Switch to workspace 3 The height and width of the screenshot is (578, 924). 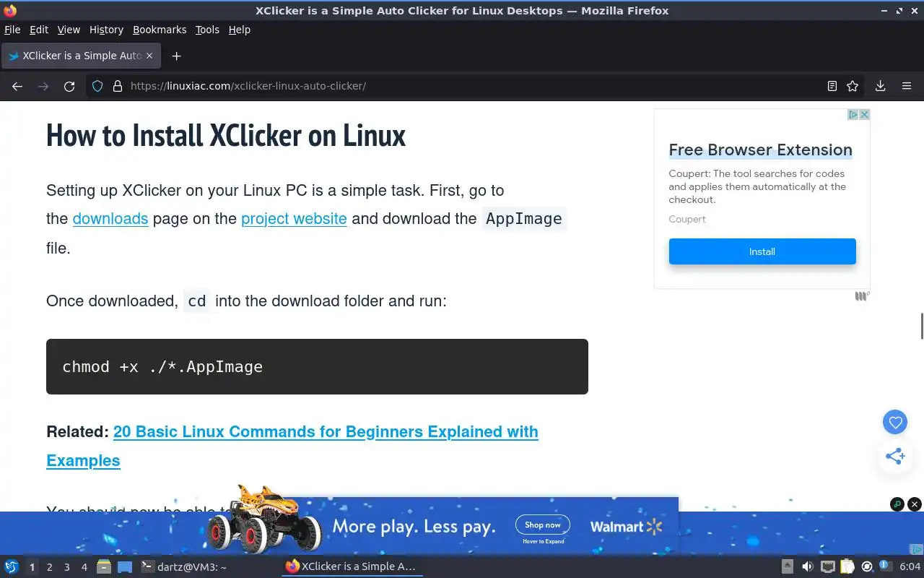click(66, 567)
